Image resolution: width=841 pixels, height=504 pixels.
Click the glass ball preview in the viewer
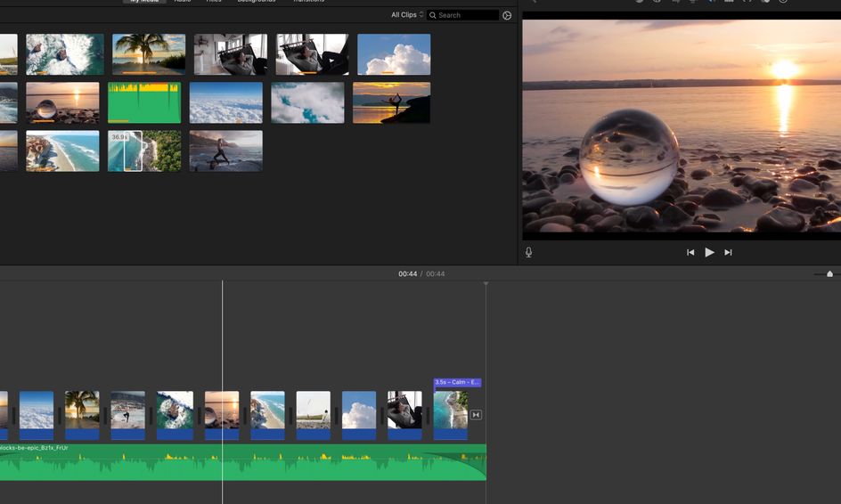coord(629,157)
